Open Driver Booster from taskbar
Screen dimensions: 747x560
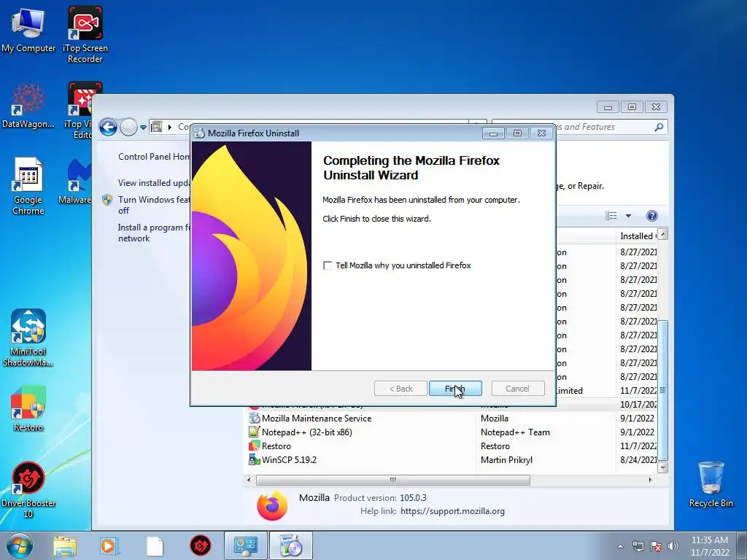[x=201, y=546]
